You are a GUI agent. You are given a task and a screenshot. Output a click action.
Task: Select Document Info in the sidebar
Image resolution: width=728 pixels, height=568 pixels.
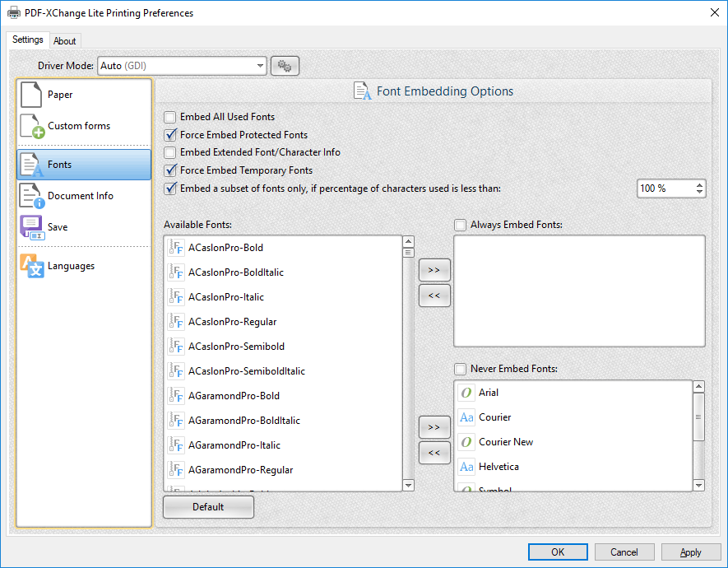(84, 196)
